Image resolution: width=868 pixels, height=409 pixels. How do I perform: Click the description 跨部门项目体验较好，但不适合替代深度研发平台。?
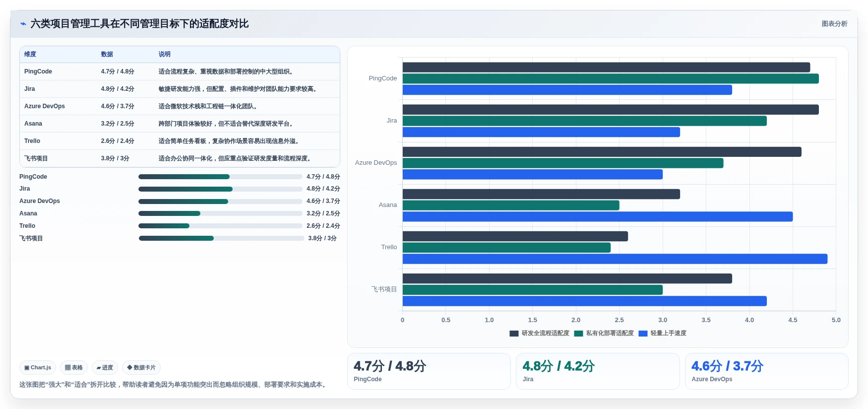click(x=226, y=124)
